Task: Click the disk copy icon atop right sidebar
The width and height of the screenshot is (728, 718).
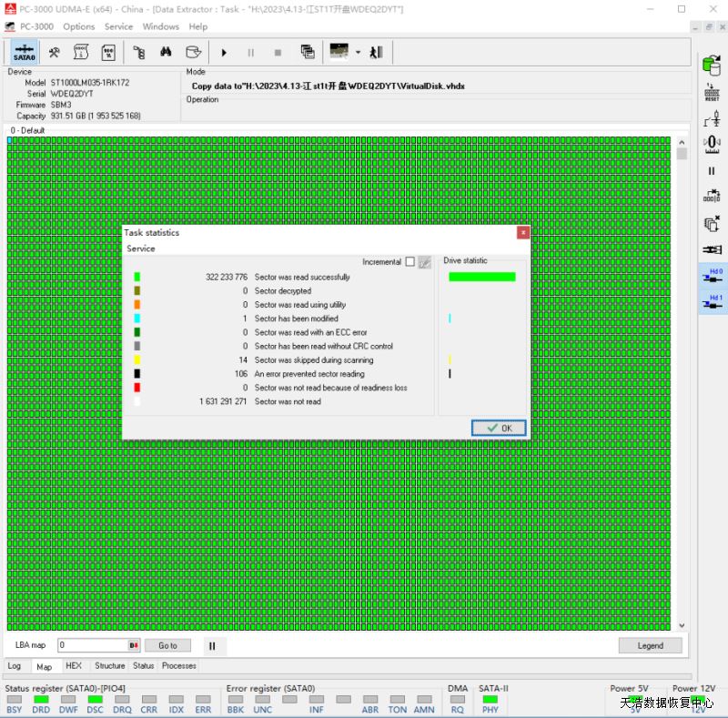Action: 712,64
